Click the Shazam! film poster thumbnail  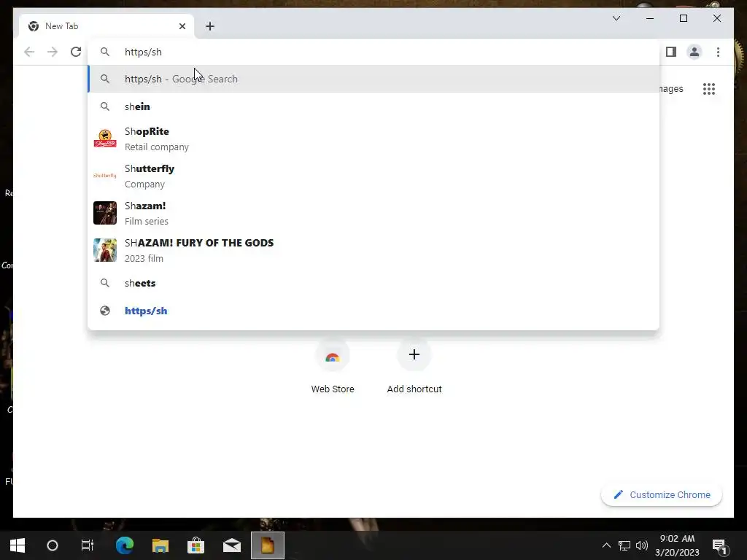point(105,213)
